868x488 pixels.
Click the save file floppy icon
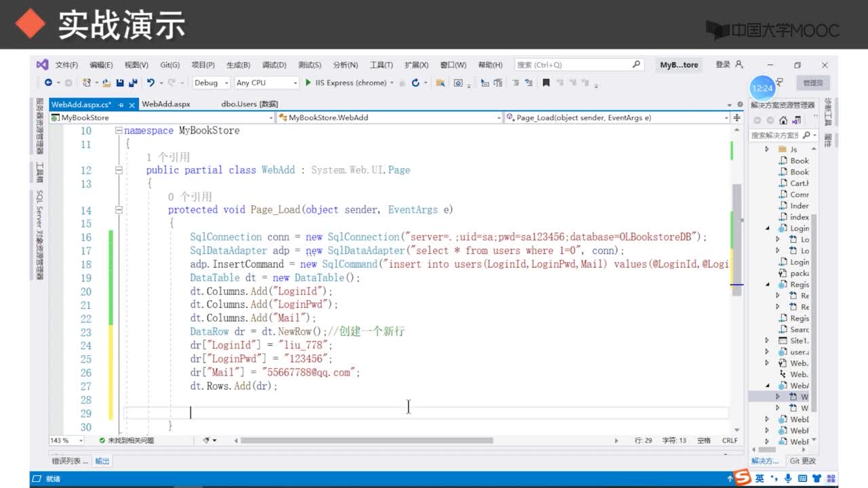click(120, 83)
